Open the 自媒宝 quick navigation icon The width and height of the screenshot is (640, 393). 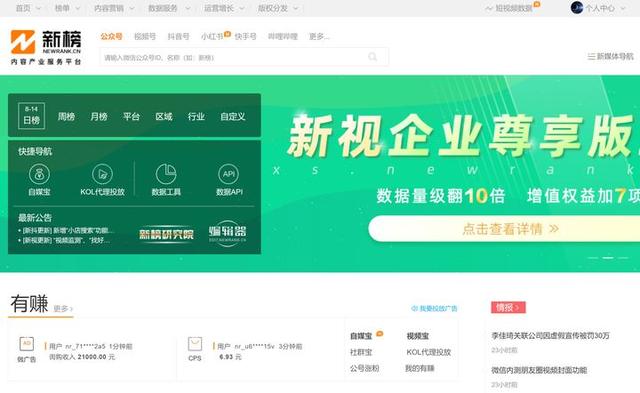(40, 174)
